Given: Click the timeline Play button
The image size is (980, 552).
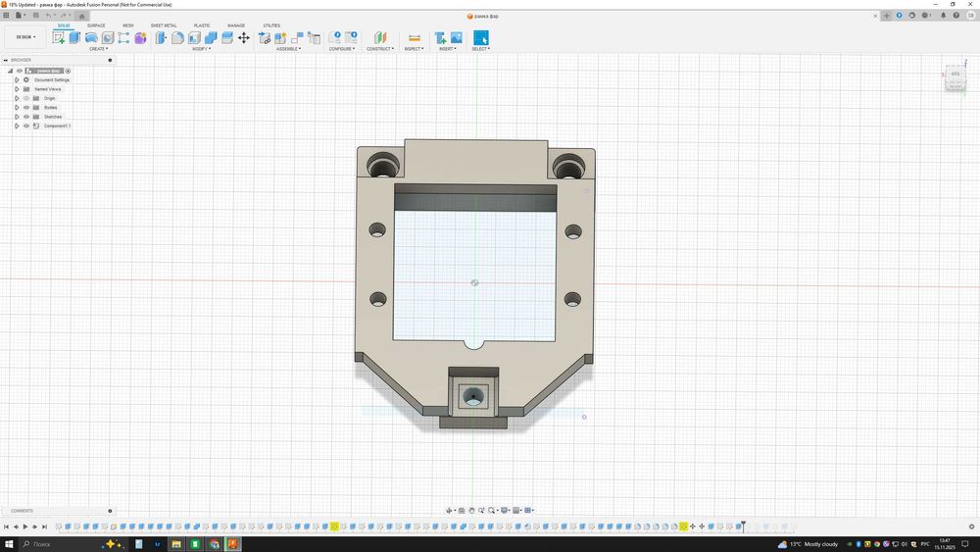Looking at the screenshot, I should point(25,527).
